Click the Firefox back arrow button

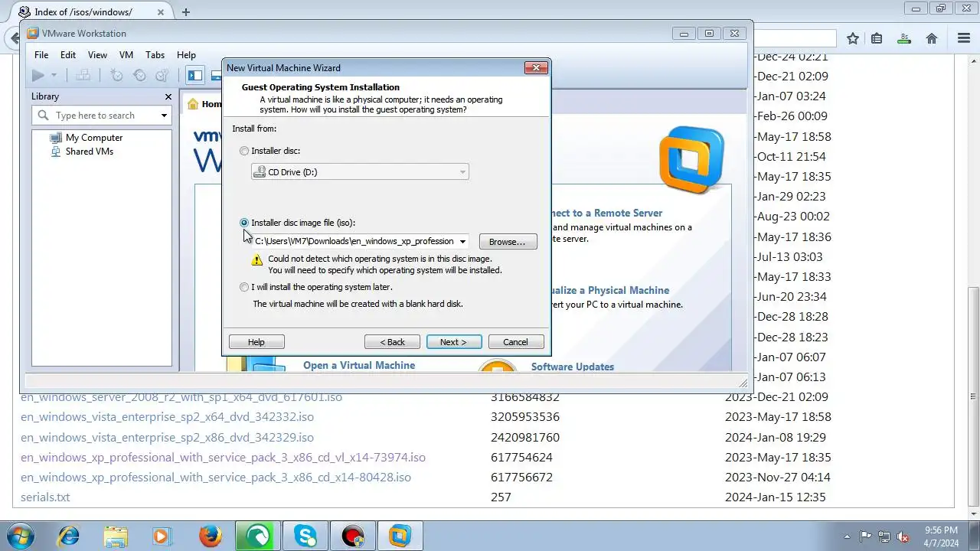pyautogui.click(x=15, y=38)
